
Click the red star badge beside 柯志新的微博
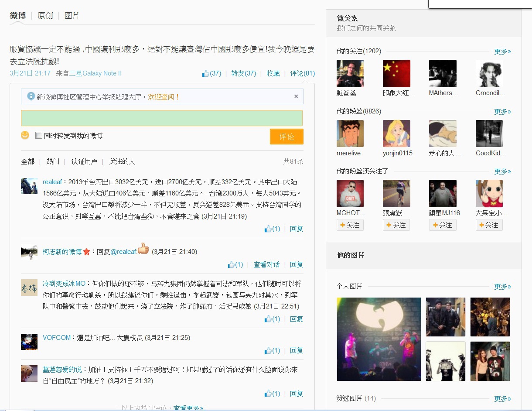coord(86,252)
